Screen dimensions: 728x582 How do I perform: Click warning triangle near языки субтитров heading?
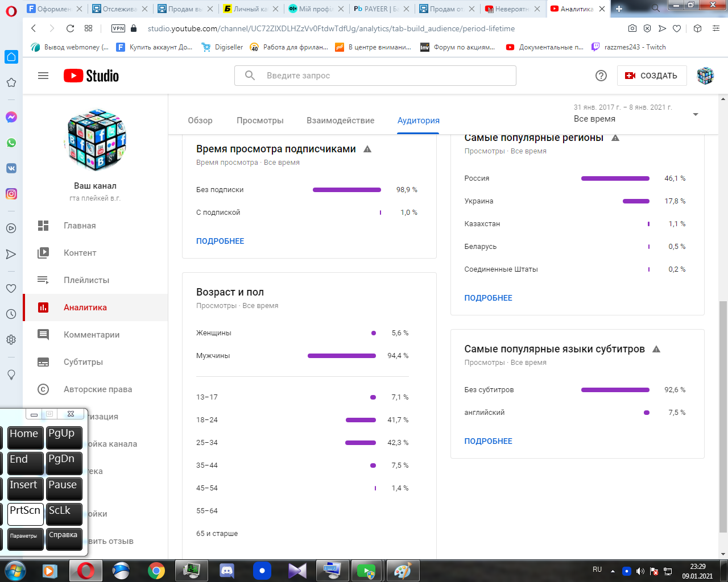coord(656,349)
